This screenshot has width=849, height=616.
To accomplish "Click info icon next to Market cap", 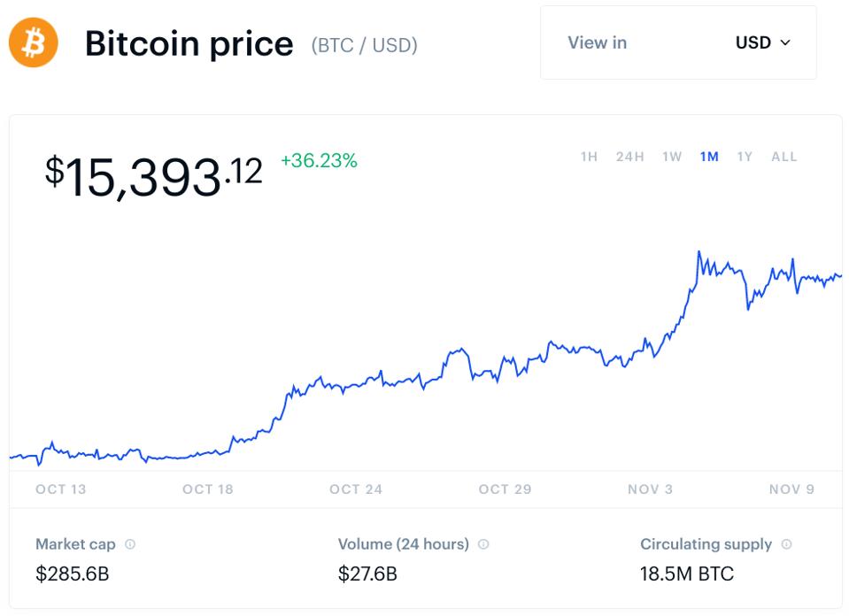I will tap(130, 544).
